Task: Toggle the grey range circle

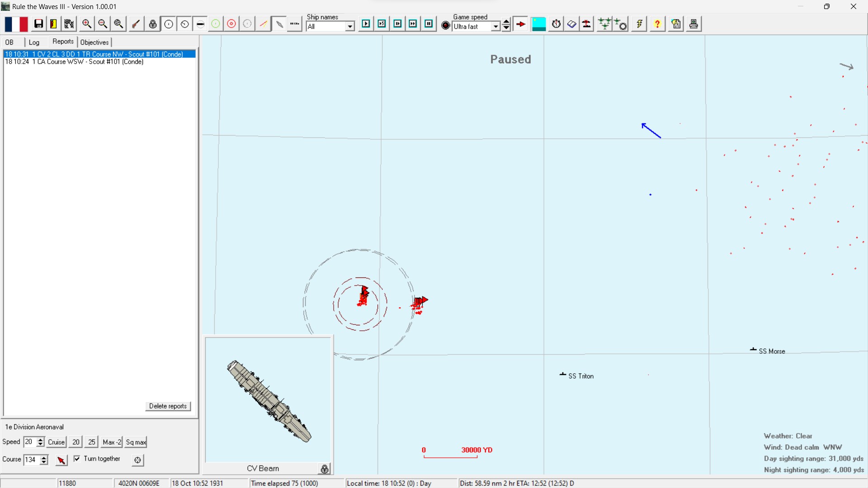Action: (x=247, y=24)
